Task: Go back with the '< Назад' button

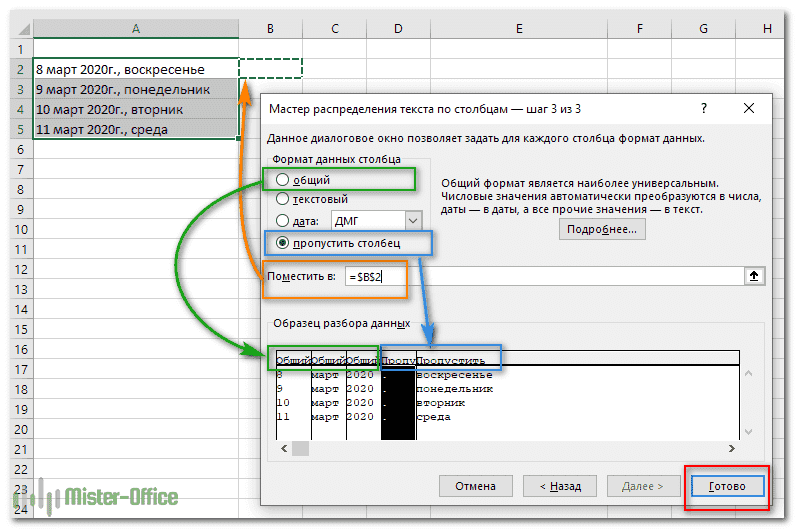Action: 560,486
